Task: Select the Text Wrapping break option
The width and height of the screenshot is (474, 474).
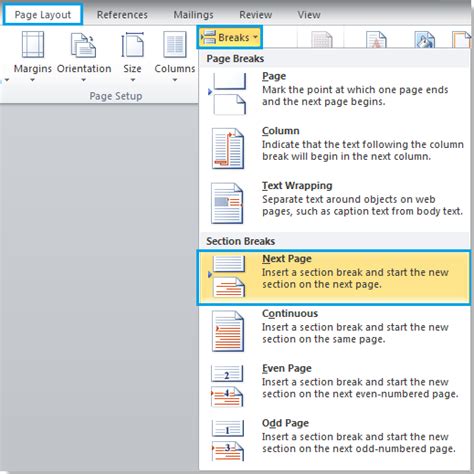Action: [x=333, y=203]
